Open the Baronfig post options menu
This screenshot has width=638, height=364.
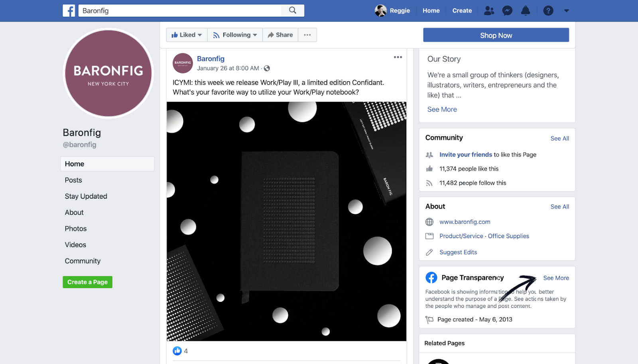[x=398, y=57]
